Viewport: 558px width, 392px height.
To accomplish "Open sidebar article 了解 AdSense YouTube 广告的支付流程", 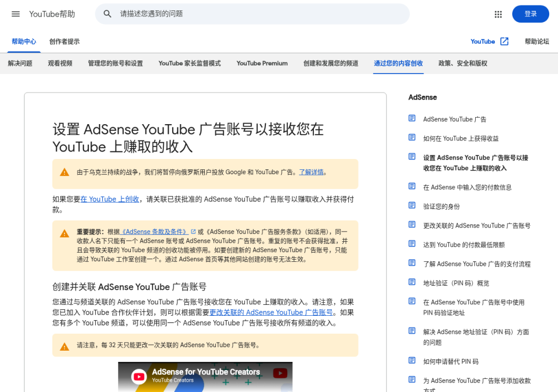I will pos(477,264).
